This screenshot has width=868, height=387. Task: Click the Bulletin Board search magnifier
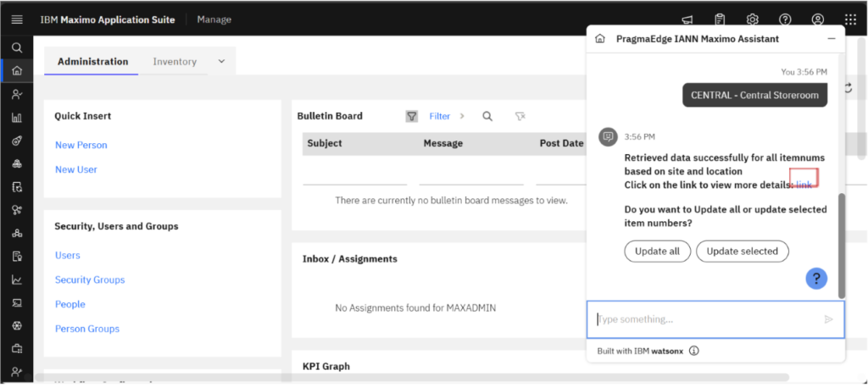[487, 116]
